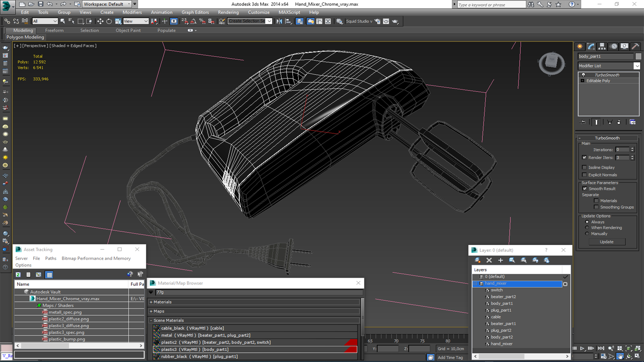Viewport: 644px width, 362px height.
Task: Click the Select and Link chain icon
Action: coord(7,21)
